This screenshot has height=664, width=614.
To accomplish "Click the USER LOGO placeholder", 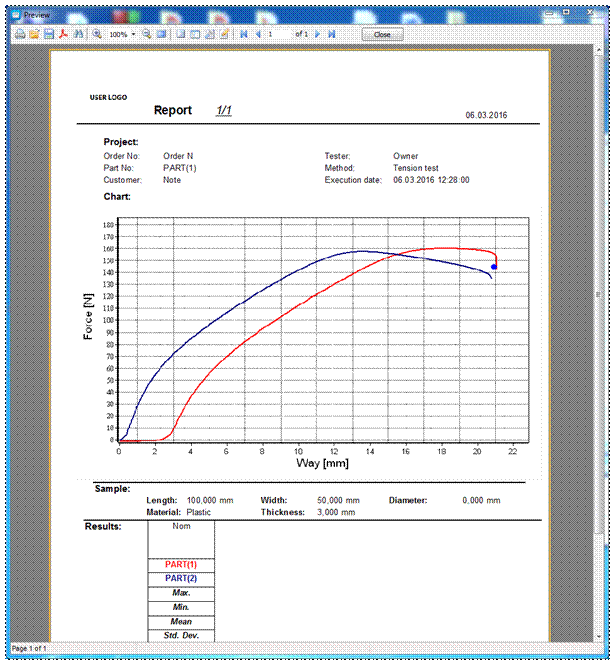I will click(x=108, y=97).
